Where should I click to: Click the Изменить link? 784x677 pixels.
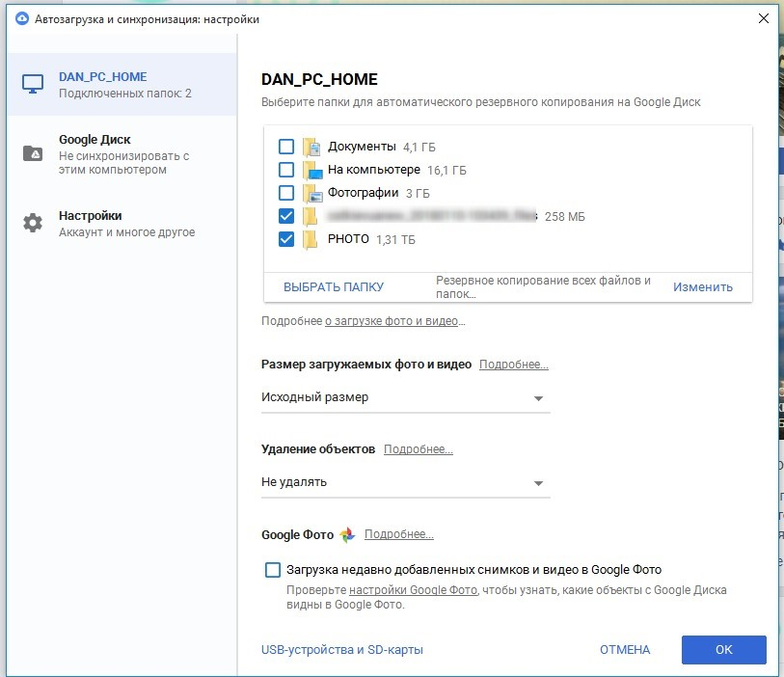click(702, 286)
